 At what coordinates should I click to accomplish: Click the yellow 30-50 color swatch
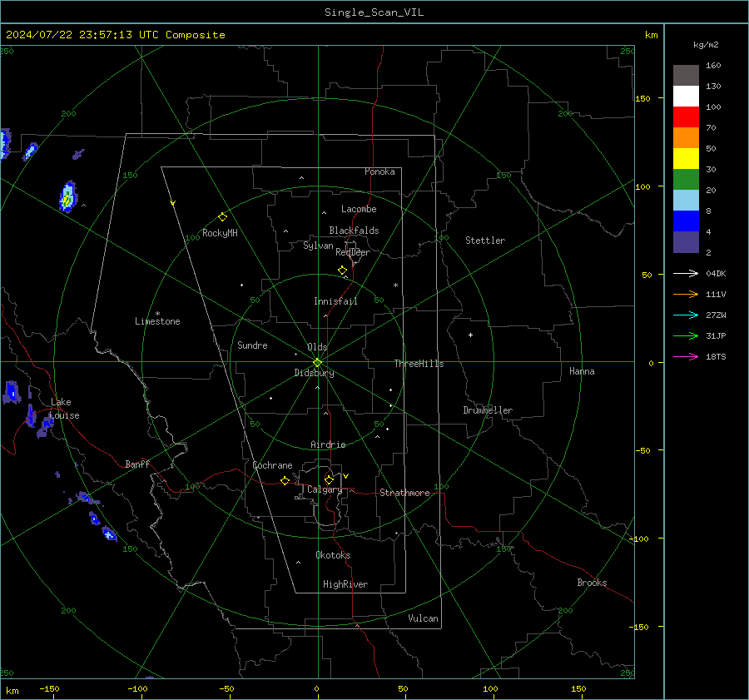point(686,159)
